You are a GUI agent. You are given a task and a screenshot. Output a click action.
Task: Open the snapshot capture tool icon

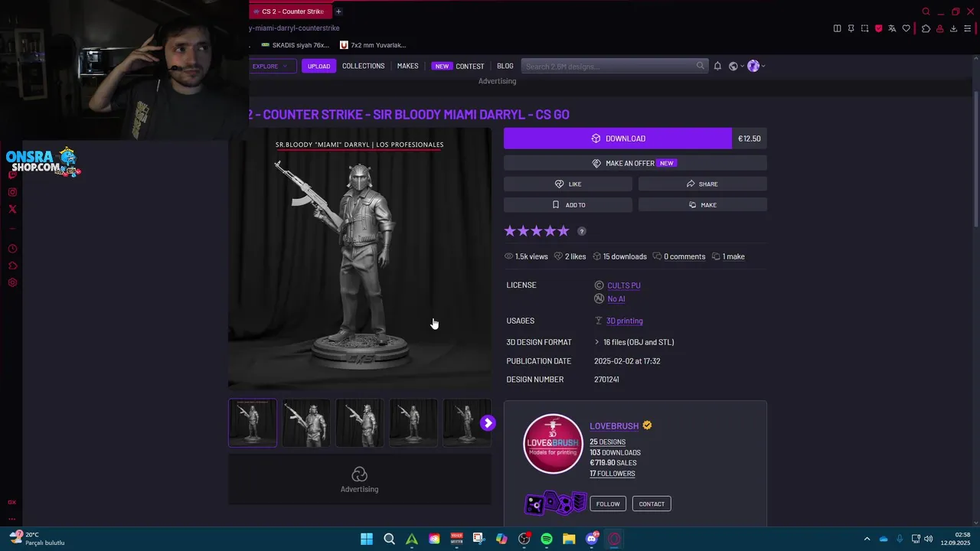tap(864, 28)
